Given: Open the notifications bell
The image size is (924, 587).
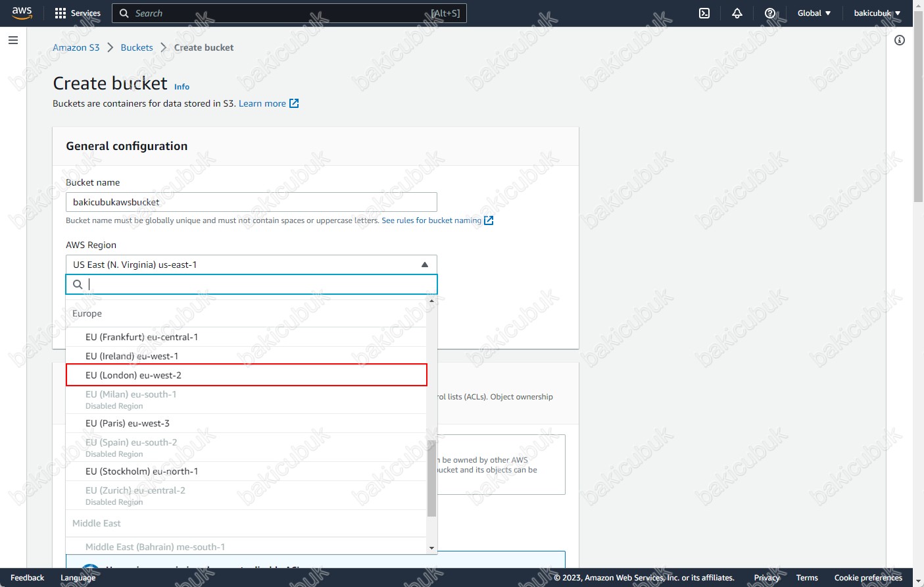Looking at the screenshot, I should coord(737,13).
